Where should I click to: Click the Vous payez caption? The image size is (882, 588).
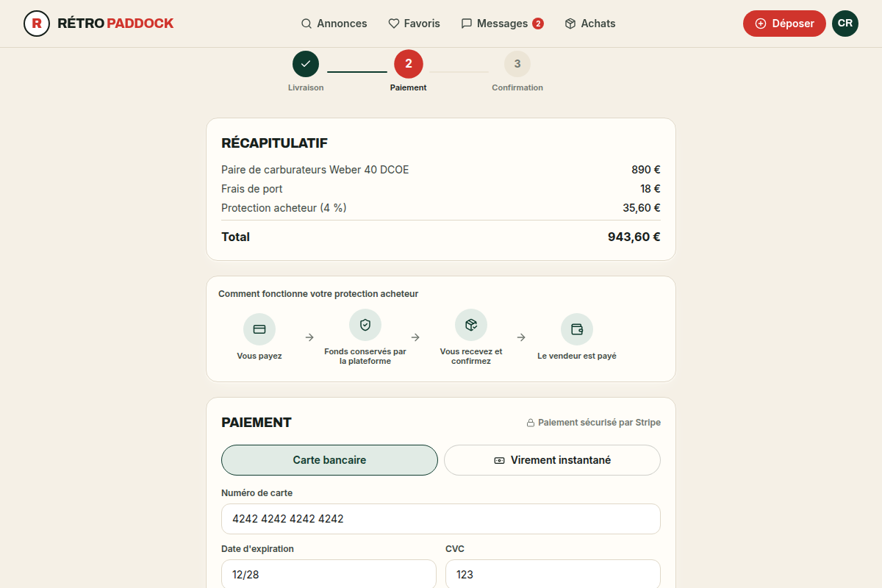point(259,356)
